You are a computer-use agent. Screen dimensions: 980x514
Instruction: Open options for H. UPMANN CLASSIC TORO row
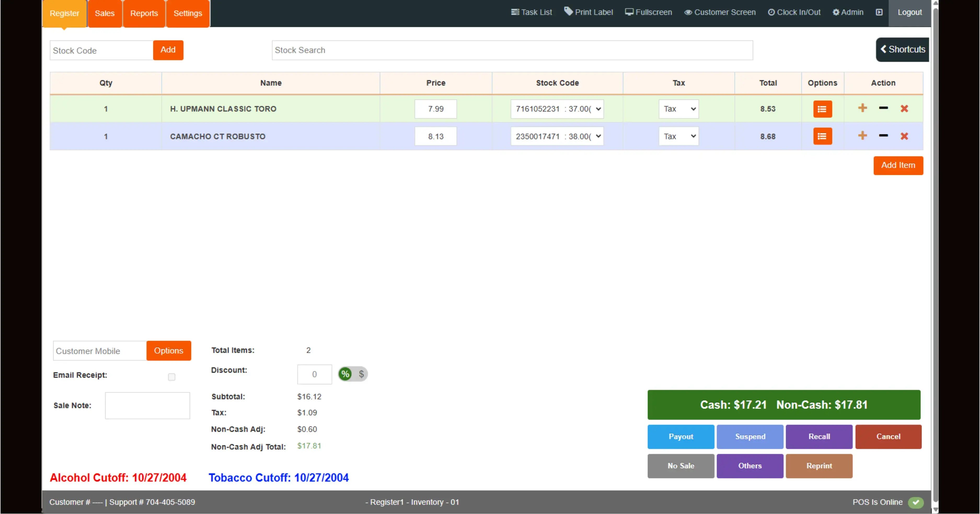822,109
